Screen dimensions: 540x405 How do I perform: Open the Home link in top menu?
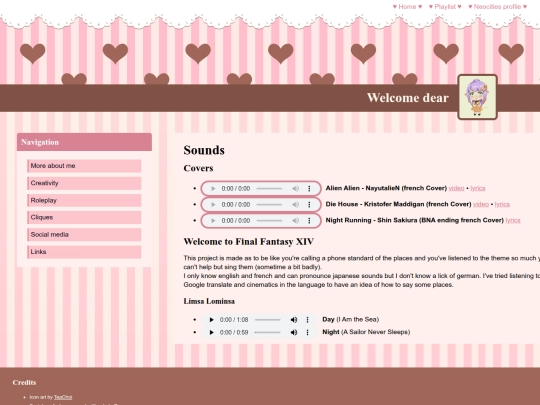tap(407, 7)
